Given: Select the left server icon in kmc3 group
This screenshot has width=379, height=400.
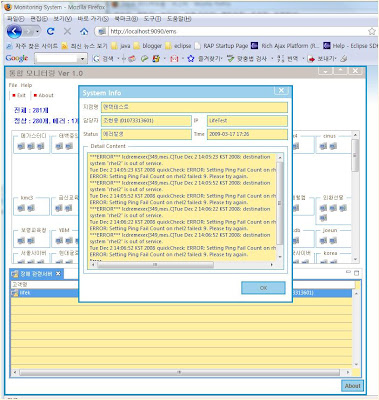Looking at the screenshot, I should [x=21, y=208].
